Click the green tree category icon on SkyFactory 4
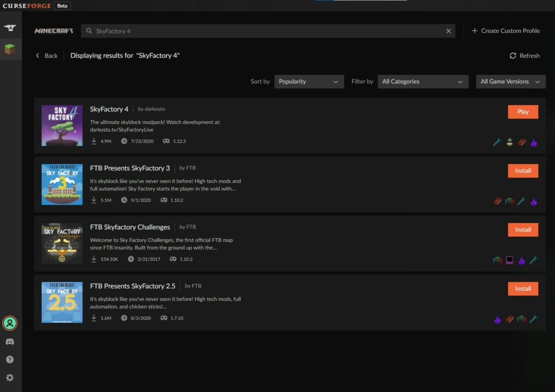Viewport: 555px width, 392px height. pyautogui.click(x=509, y=142)
